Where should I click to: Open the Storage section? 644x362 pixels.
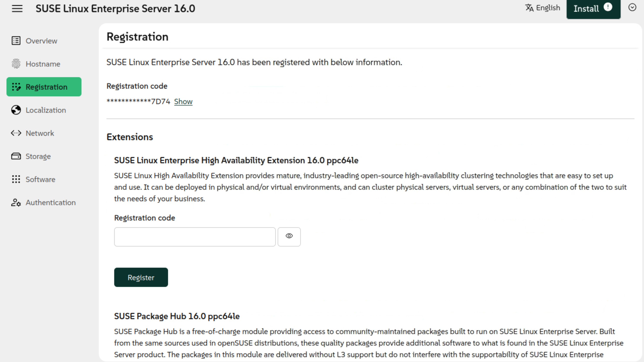coord(38,156)
